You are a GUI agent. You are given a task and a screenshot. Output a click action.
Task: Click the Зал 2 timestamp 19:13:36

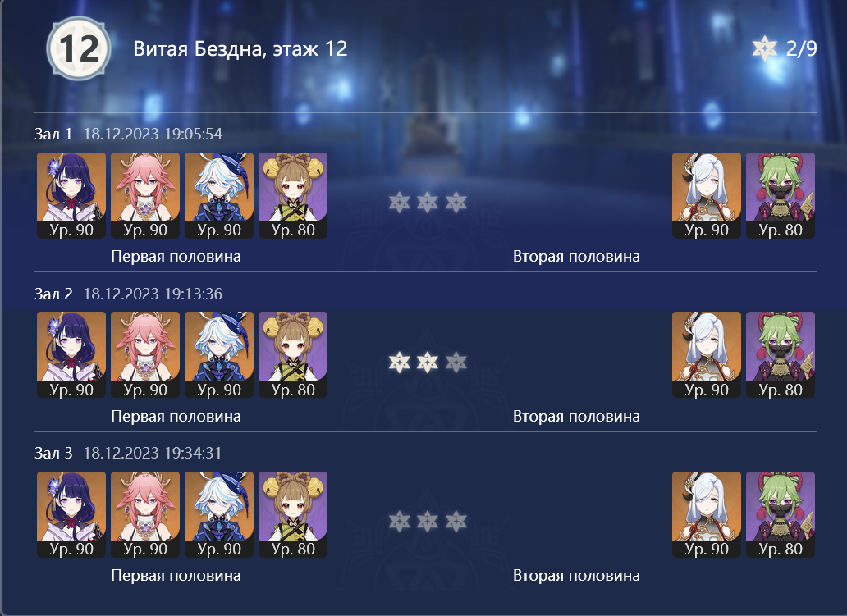tap(193, 294)
